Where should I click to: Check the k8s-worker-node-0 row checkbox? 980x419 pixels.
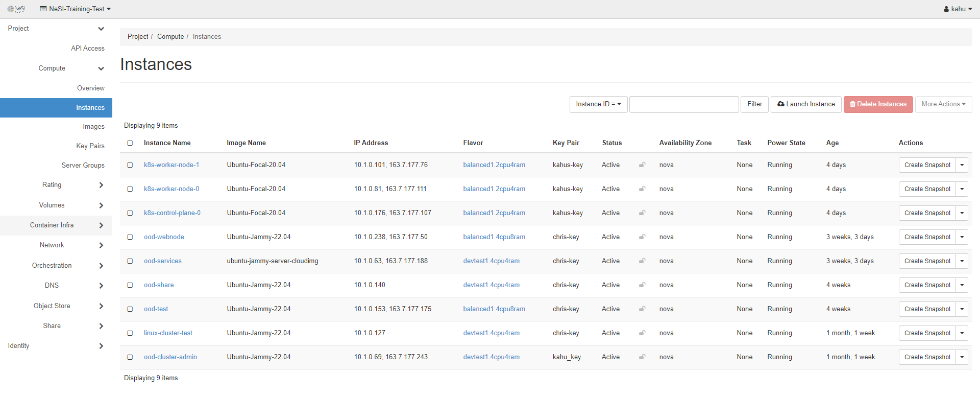130,189
